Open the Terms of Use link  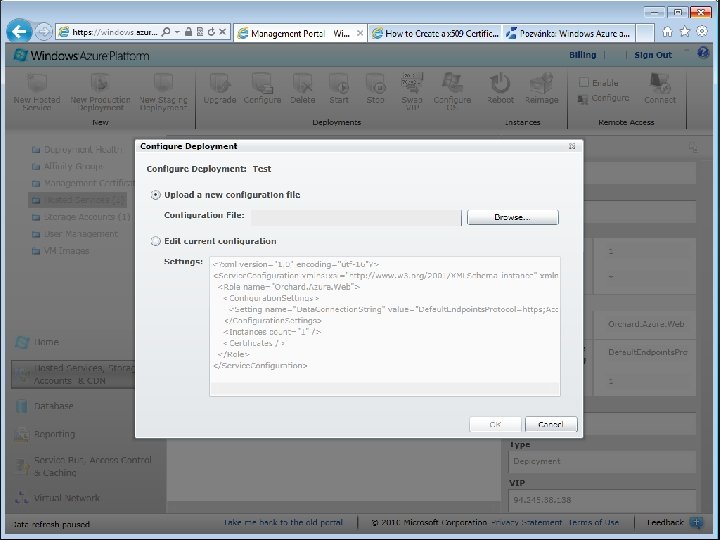594,523
